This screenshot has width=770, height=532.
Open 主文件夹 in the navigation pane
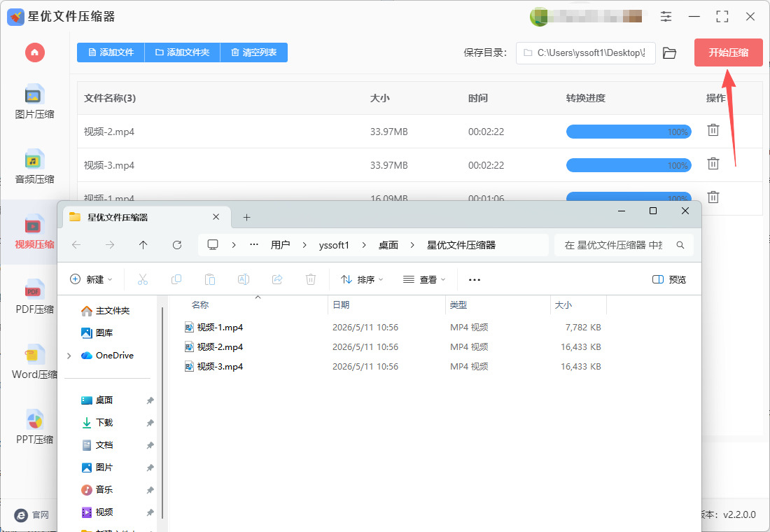click(x=106, y=311)
